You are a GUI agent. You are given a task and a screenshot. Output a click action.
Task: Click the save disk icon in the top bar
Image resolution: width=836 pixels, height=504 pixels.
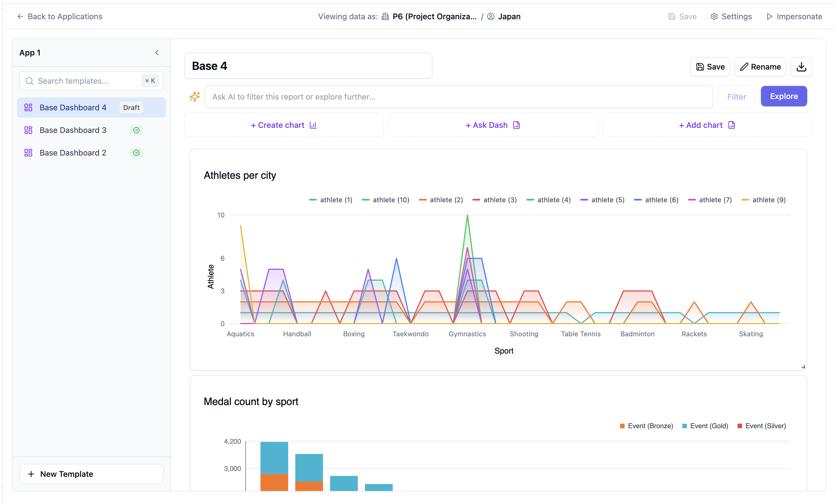672,16
